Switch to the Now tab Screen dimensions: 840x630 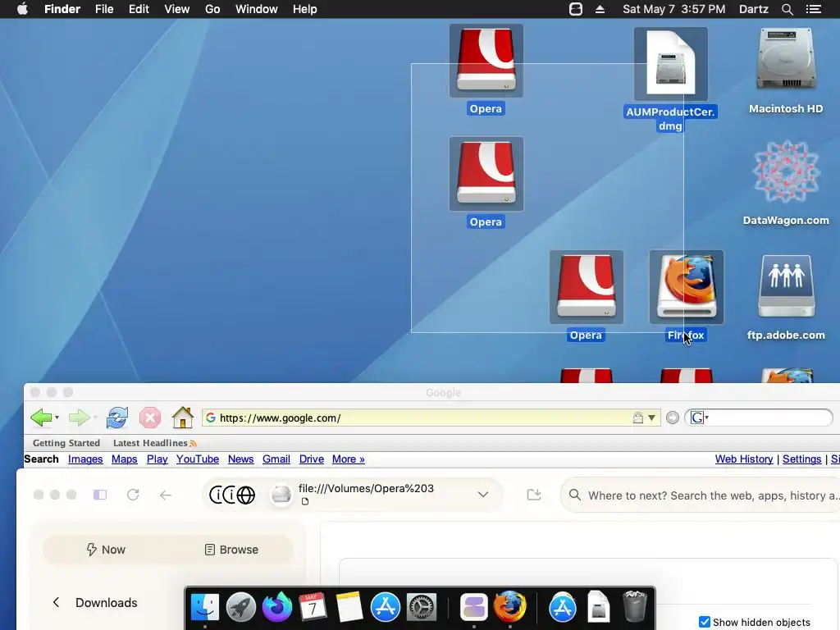point(106,550)
